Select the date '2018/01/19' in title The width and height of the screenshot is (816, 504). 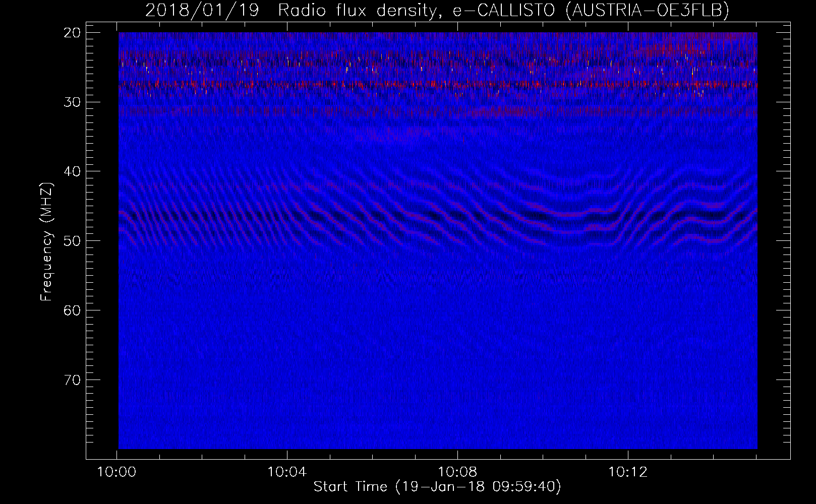(202, 11)
